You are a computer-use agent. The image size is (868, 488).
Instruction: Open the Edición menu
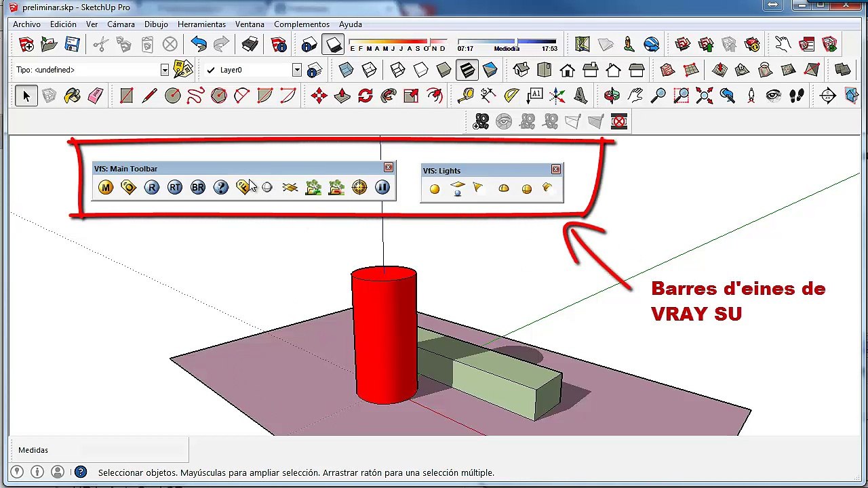pos(63,24)
